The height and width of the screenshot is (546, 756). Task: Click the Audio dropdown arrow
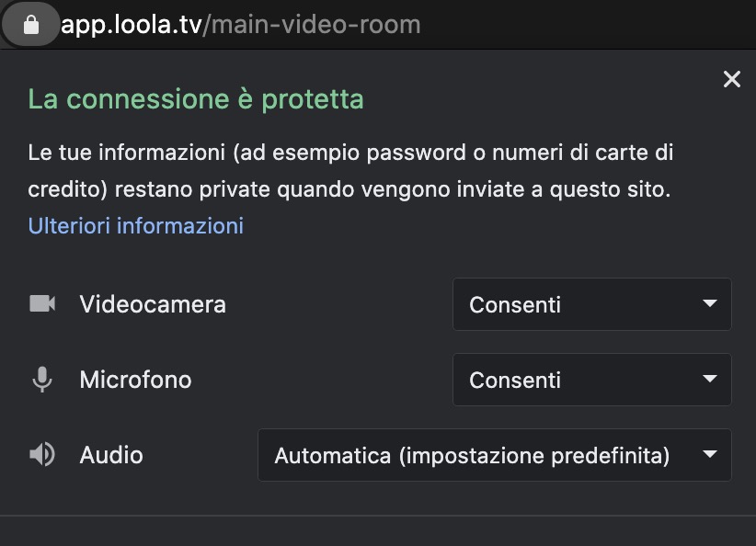[x=709, y=454]
